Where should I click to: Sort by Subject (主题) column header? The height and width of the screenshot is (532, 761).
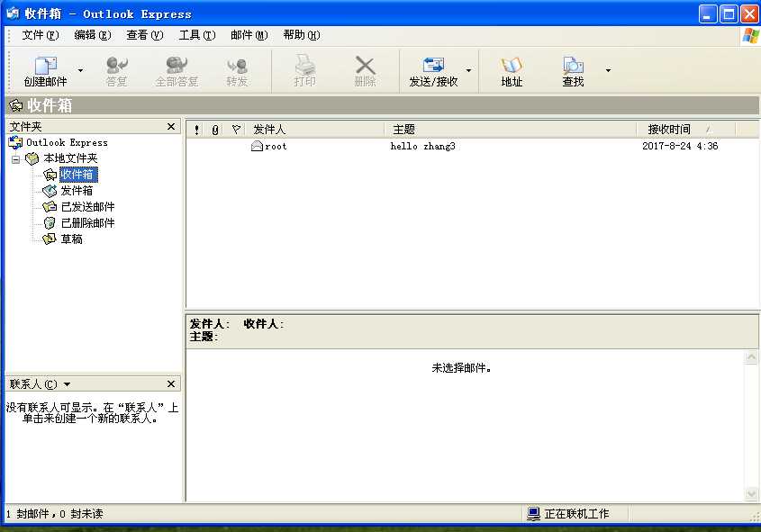(510, 130)
